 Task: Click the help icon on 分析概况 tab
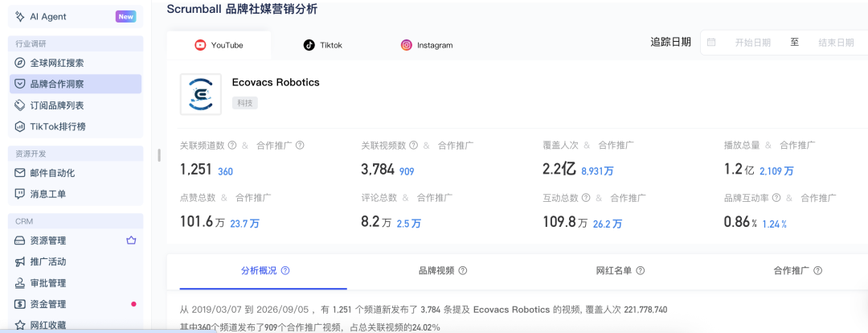pos(285,271)
